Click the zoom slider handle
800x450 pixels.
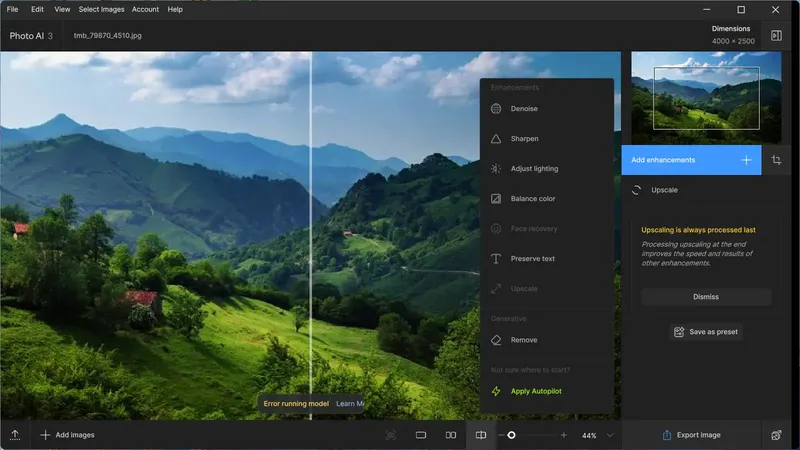pyautogui.click(x=511, y=435)
